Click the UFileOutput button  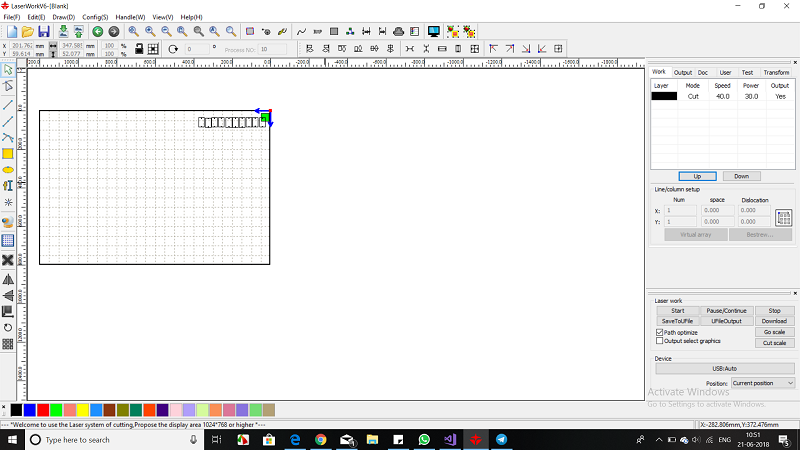(727, 321)
